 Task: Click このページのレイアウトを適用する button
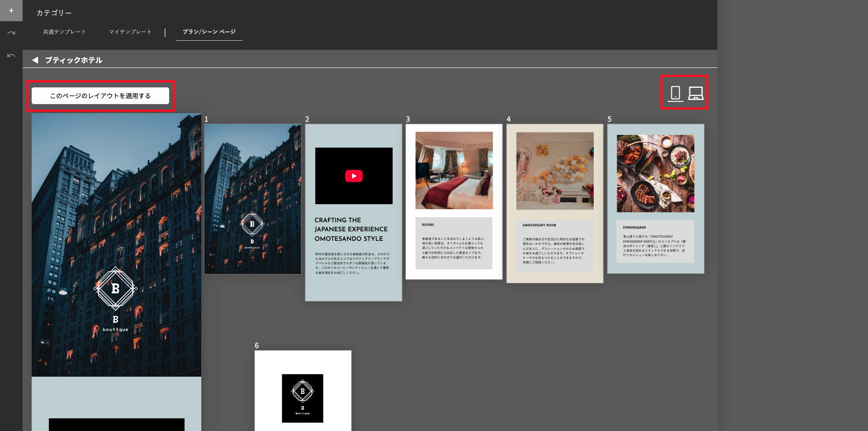coord(100,96)
